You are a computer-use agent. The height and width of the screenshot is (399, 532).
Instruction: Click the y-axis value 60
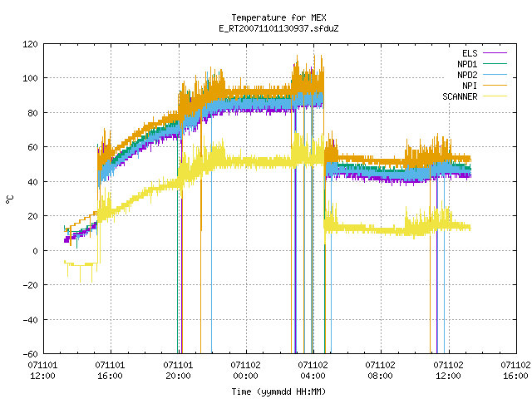click(33, 147)
